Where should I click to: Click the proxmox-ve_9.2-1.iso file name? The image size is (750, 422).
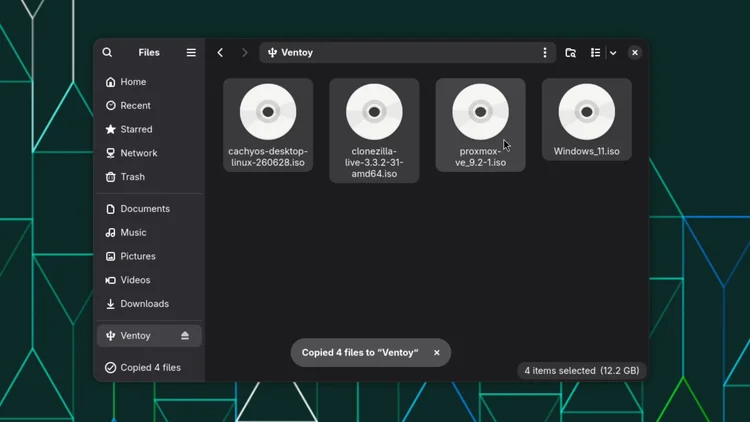click(x=480, y=157)
